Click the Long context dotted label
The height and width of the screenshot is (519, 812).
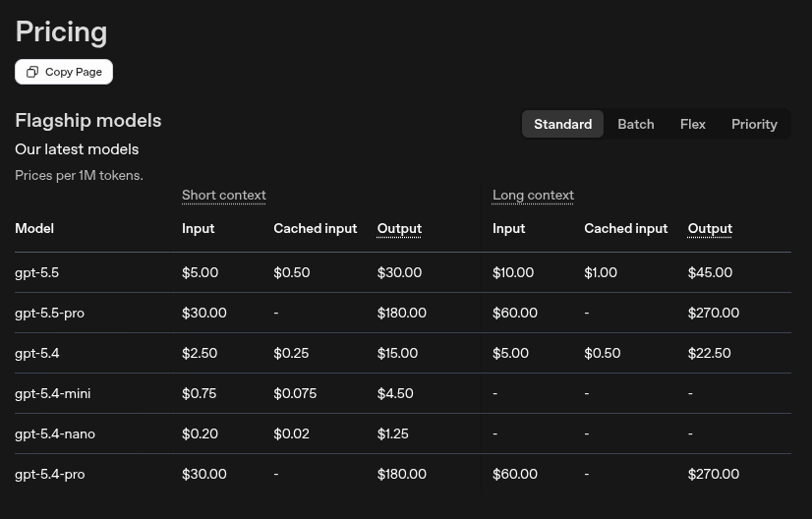pos(533,196)
